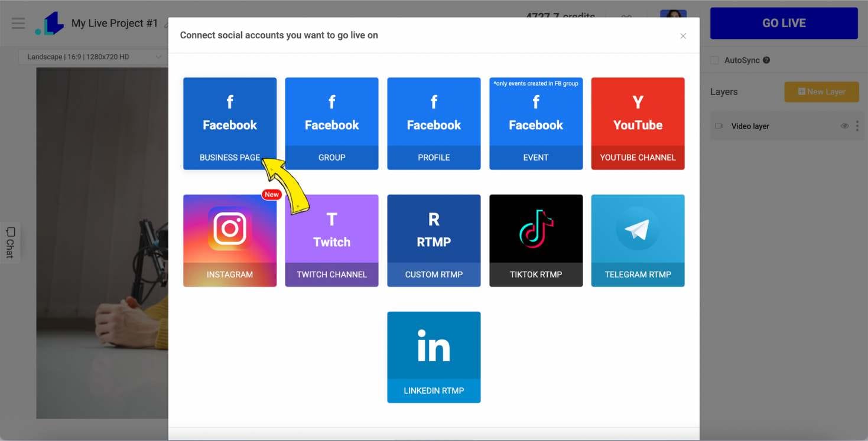The image size is (868, 441).
Task: Add a New Layer
Action: coord(821,92)
